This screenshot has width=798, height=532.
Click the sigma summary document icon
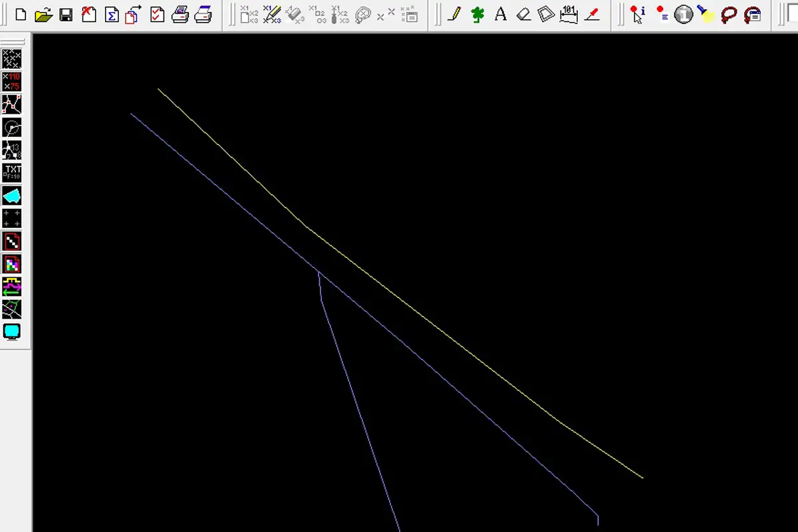pyautogui.click(x=112, y=14)
